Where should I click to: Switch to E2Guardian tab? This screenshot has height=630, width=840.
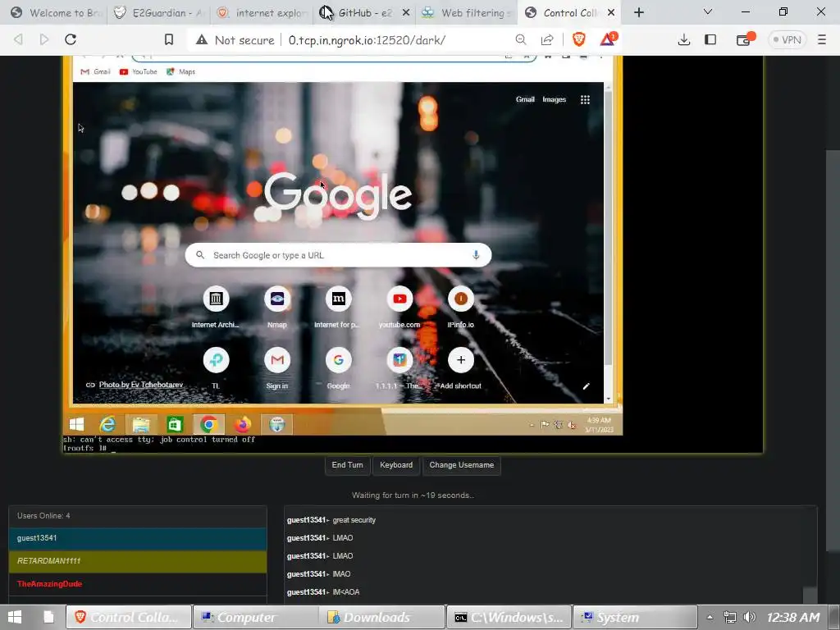coord(159,12)
